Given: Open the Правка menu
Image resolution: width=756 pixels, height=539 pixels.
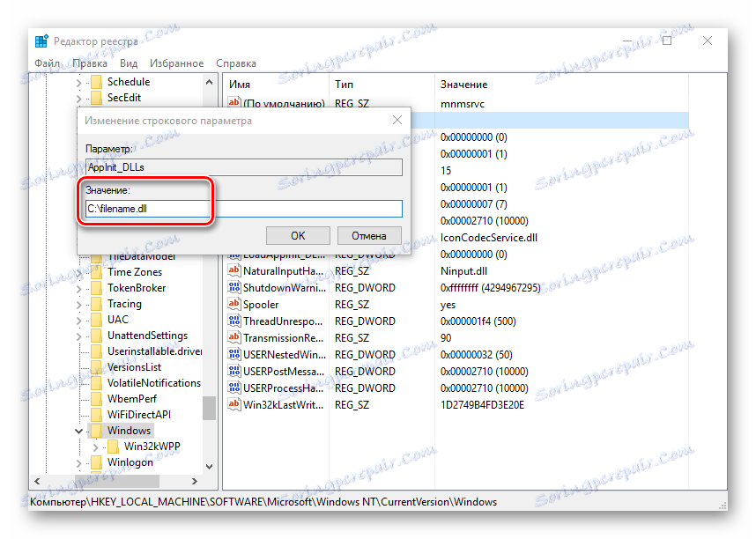Looking at the screenshot, I should tap(90, 63).
